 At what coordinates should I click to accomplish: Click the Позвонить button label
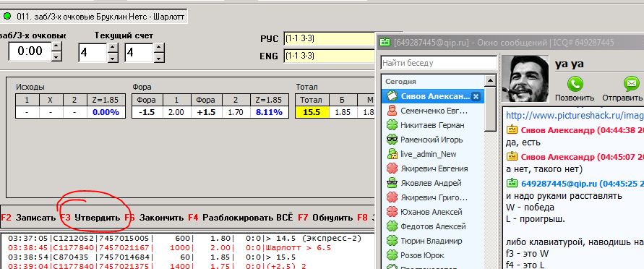[x=575, y=98]
